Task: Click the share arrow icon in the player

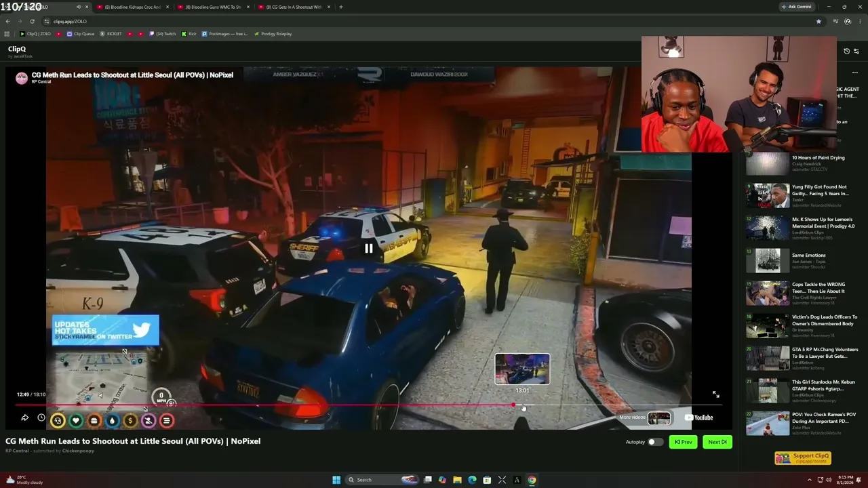Action: click(x=24, y=418)
